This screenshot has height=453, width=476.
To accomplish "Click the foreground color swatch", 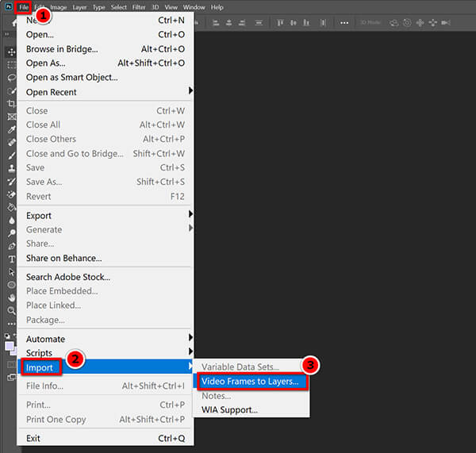I will [9, 346].
